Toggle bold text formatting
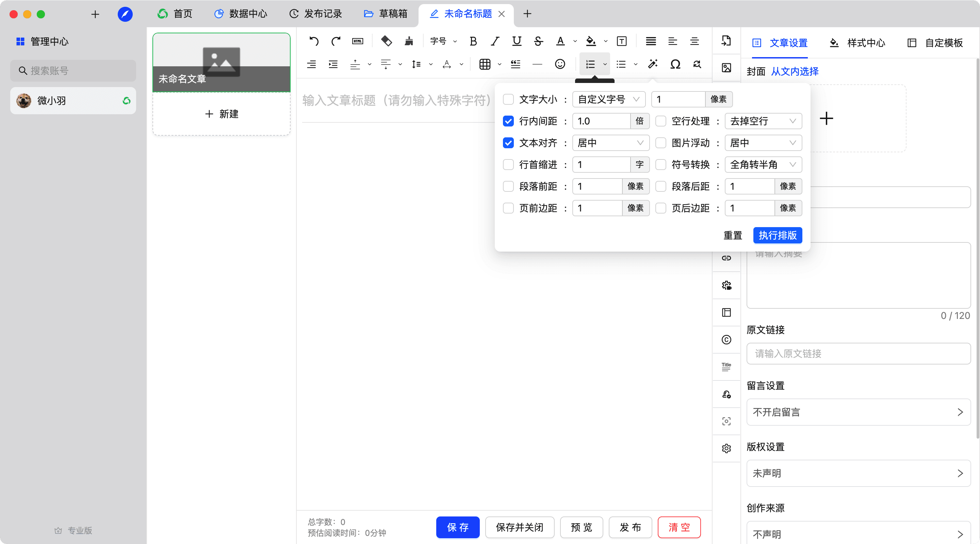The image size is (980, 544). pyautogui.click(x=473, y=41)
